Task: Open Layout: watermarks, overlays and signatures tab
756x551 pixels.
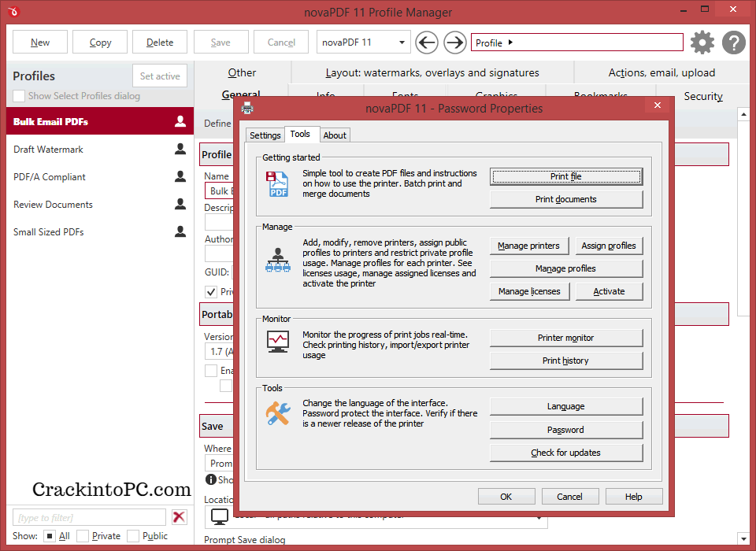Action: coord(432,72)
